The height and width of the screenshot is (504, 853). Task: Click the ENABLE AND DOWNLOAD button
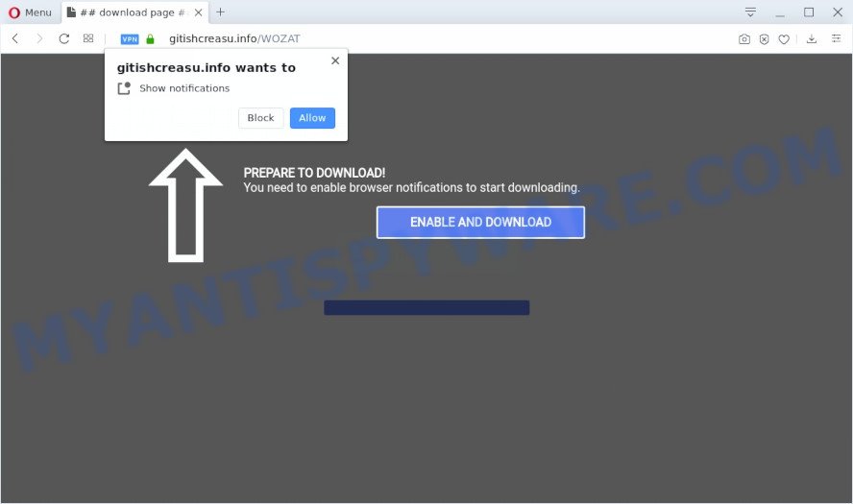tap(480, 222)
